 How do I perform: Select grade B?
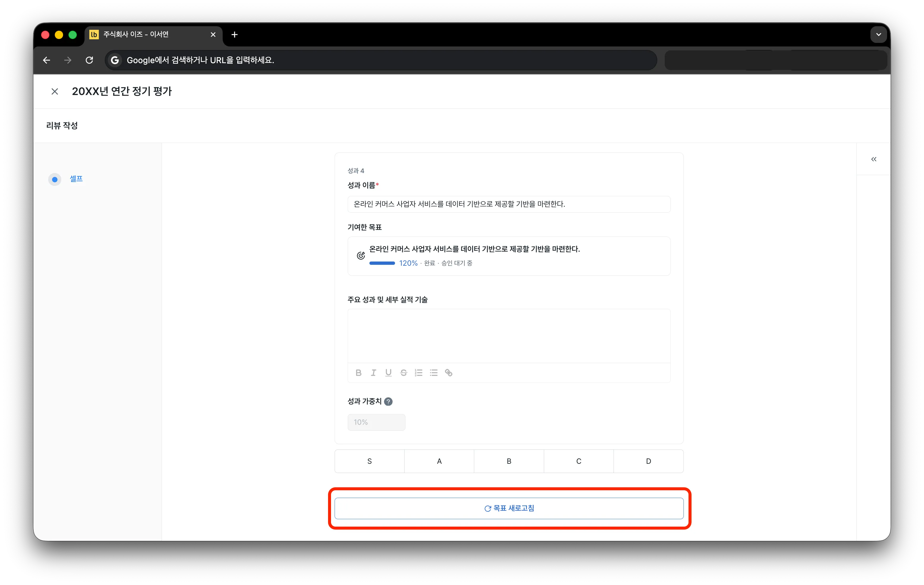click(x=509, y=461)
